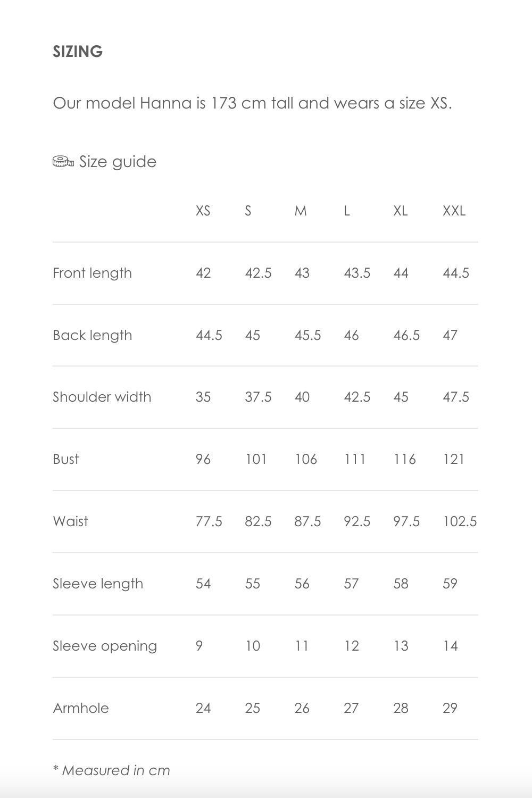
Task: Click the model Hanna description text
Action: coord(252,103)
